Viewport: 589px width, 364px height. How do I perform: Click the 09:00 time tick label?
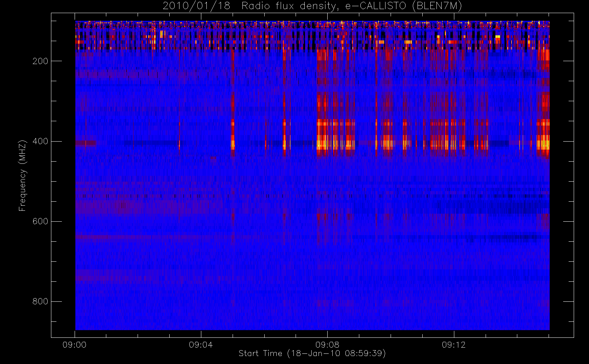click(75, 345)
